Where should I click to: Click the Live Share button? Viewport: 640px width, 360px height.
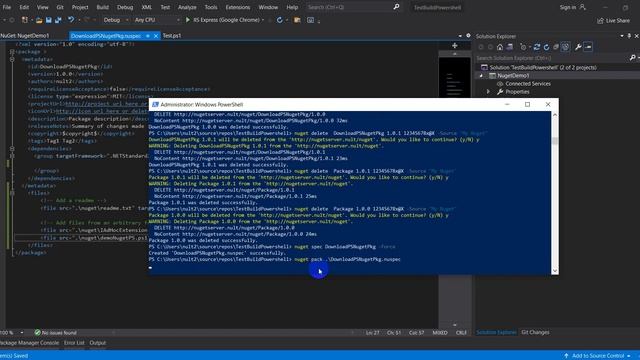click(613, 20)
